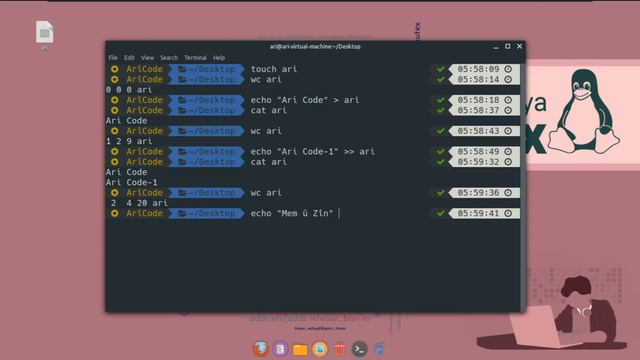
Task: Click the 'Ari Code-1' output line
Action: [x=131, y=182]
